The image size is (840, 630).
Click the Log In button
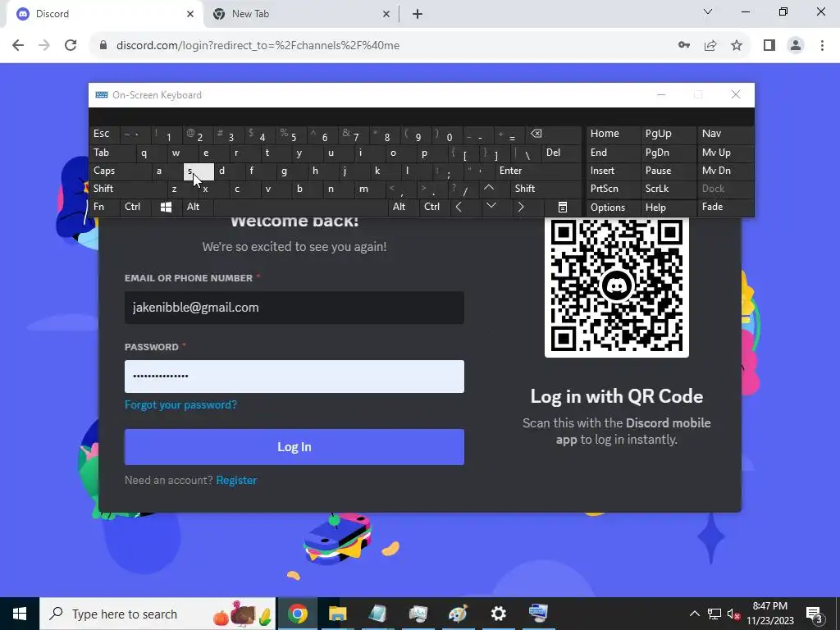click(x=294, y=447)
